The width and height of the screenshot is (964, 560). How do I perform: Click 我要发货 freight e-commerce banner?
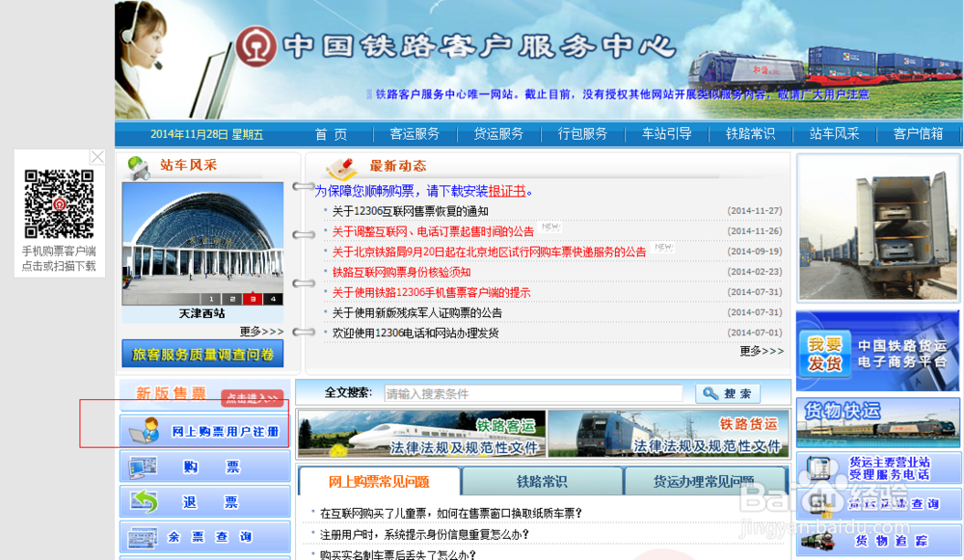coord(878,351)
